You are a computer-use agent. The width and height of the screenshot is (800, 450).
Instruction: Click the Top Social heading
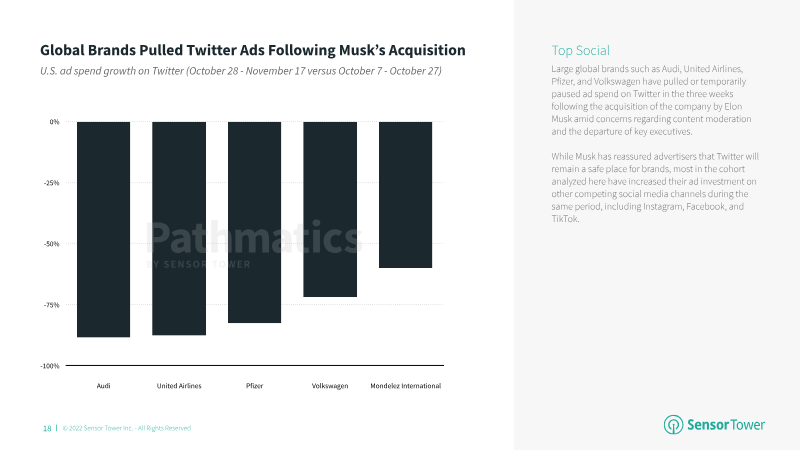581,51
